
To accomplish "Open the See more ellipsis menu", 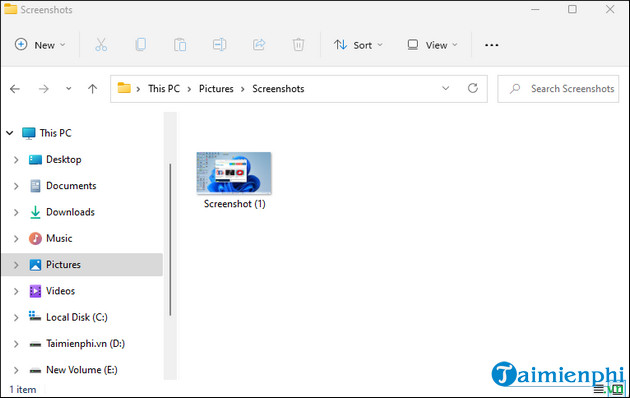I will tap(491, 45).
